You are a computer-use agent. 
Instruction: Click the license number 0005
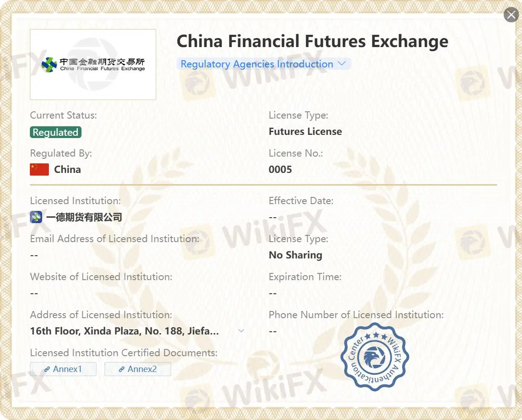coord(280,169)
